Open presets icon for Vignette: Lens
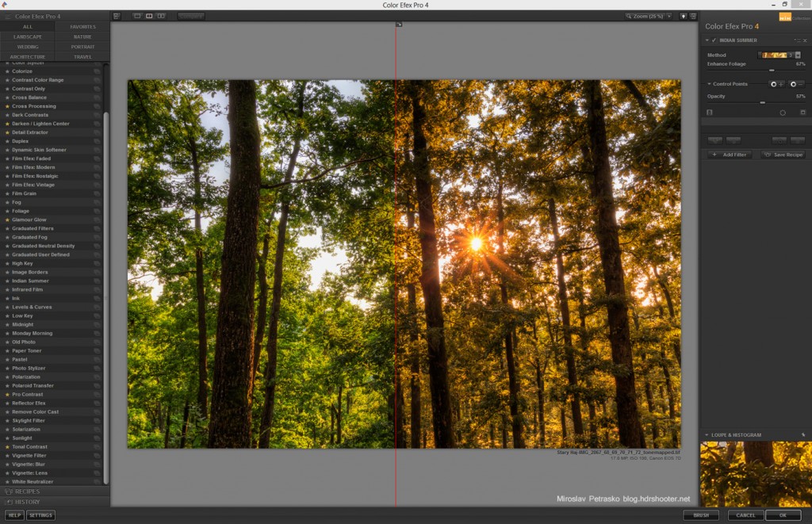The height and width of the screenshot is (524, 812). click(97, 473)
